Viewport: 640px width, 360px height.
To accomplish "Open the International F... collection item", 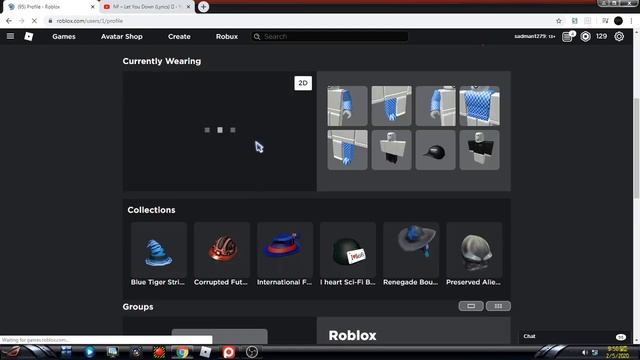I will (x=285, y=254).
